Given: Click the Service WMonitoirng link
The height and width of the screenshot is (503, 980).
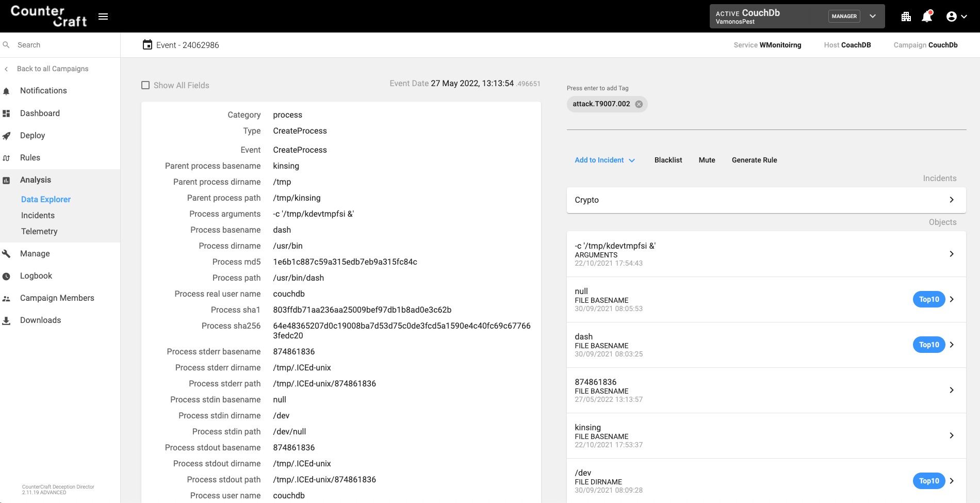Looking at the screenshot, I should (767, 45).
